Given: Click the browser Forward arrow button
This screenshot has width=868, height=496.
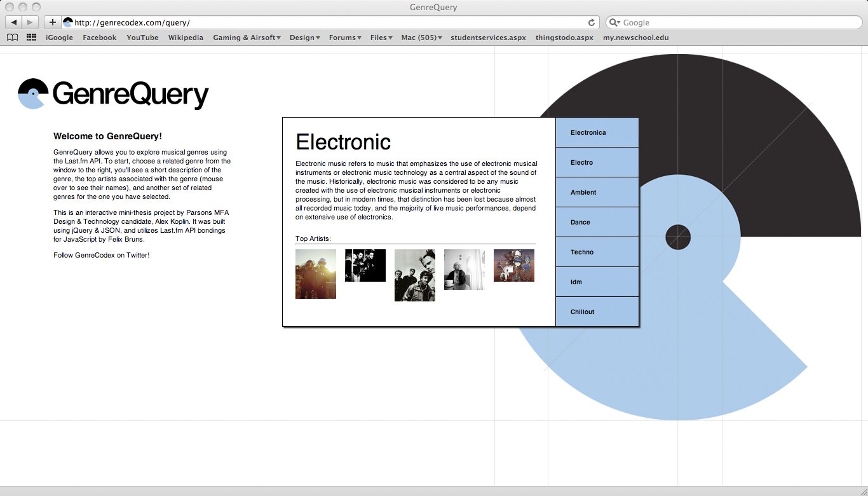Looking at the screenshot, I should coord(31,22).
